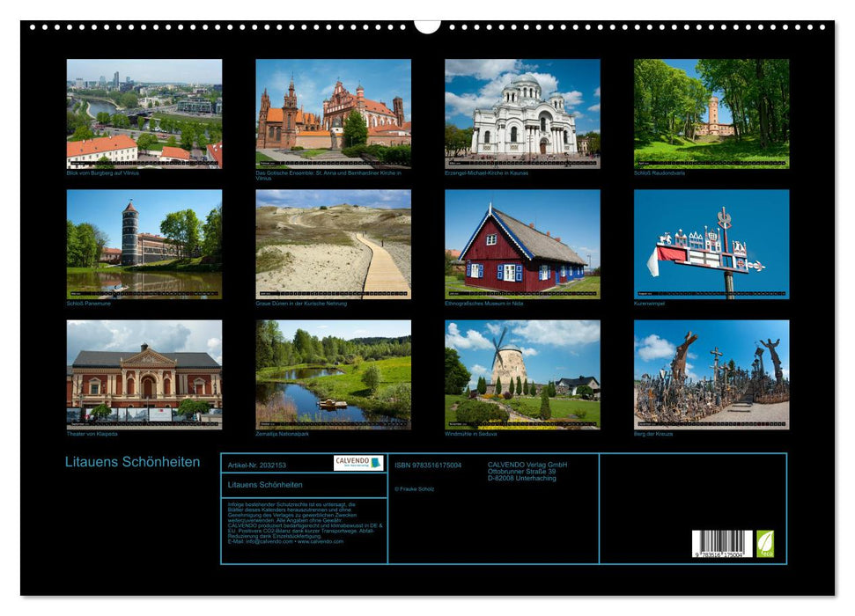The height and width of the screenshot is (616, 855).
Task: Open the Ethnografisches Museum in Nida photo
Action: (522, 244)
